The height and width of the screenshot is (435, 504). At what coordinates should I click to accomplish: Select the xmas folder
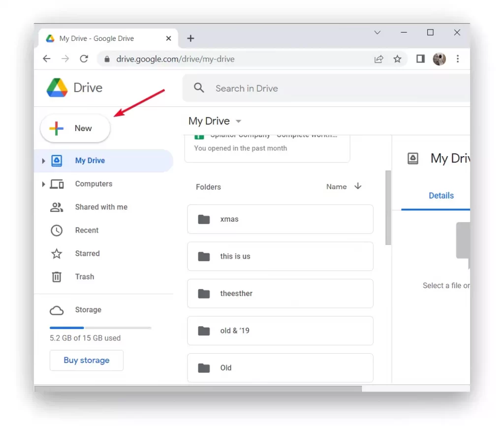click(x=280, y=219)
